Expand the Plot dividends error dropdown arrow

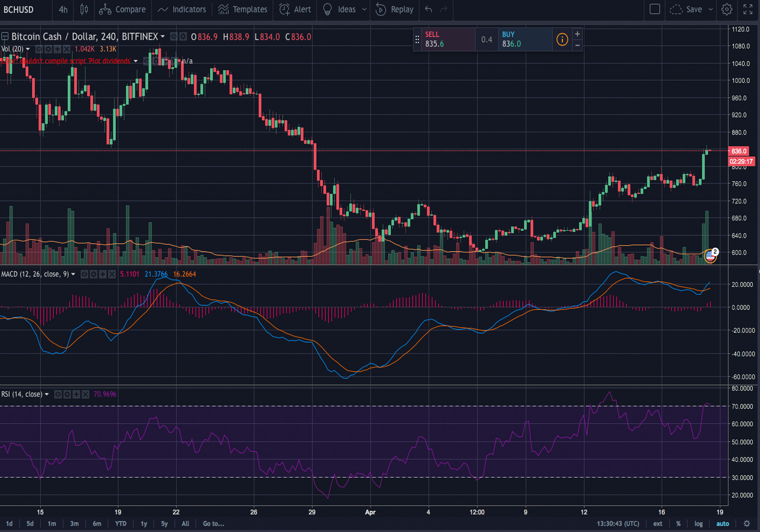pyautogui.click(x=136, y=61)
